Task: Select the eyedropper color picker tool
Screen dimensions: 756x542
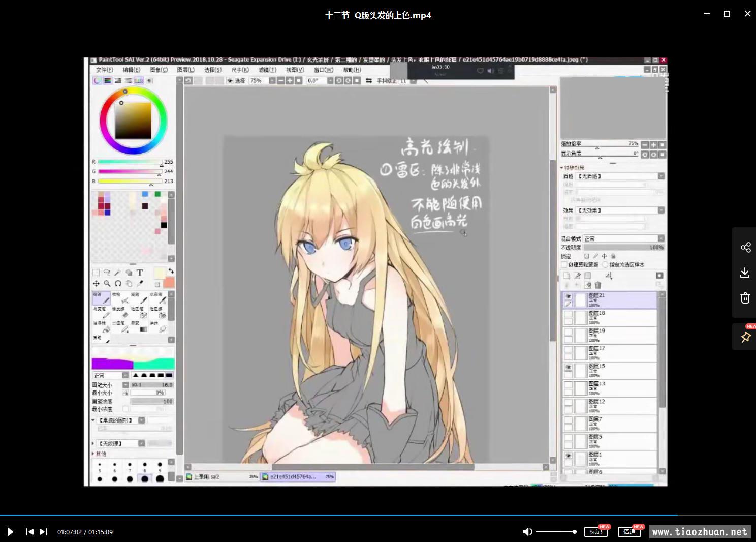Action: tap(140, 283)
